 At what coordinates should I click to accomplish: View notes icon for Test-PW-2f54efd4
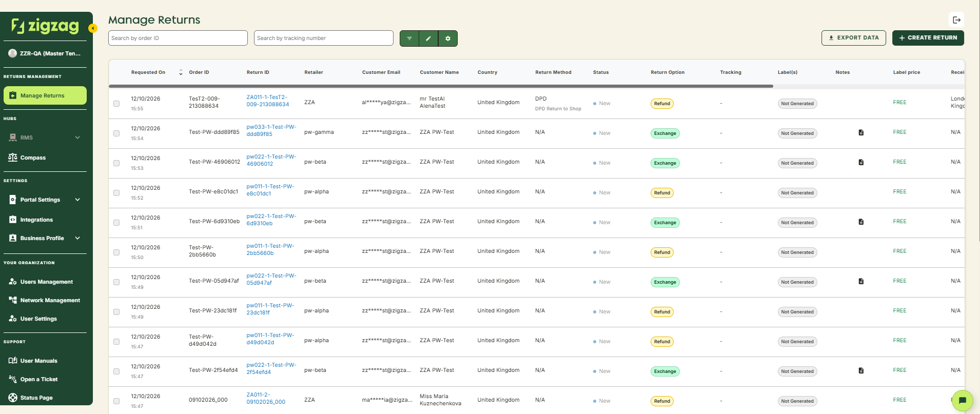(861, 370)
